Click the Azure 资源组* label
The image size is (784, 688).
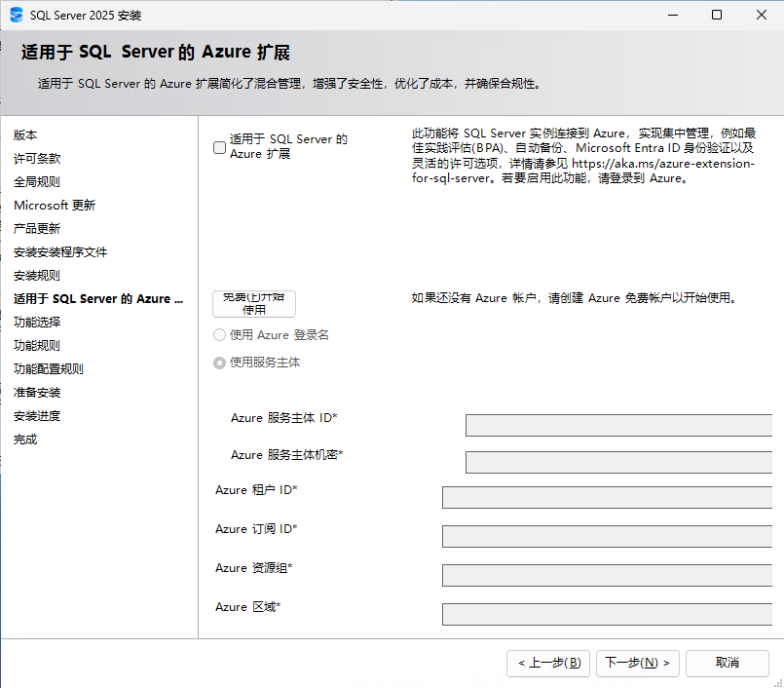254,568
